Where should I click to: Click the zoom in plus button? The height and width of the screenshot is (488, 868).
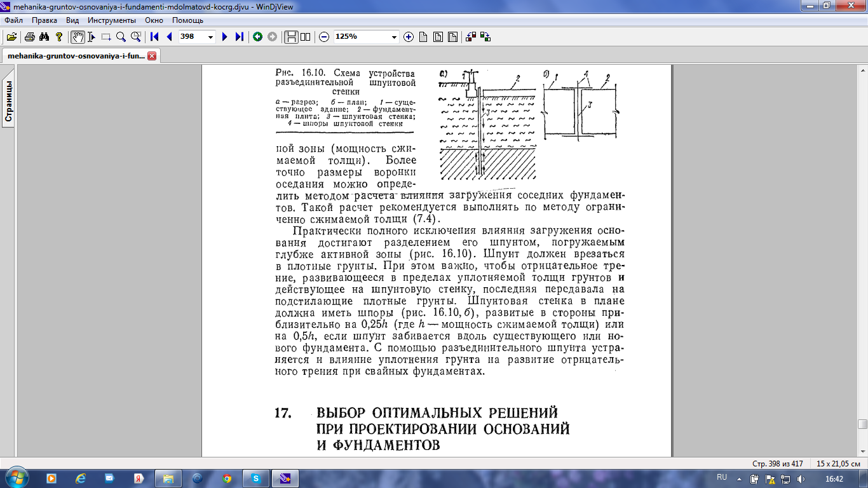tap(409, 37)
